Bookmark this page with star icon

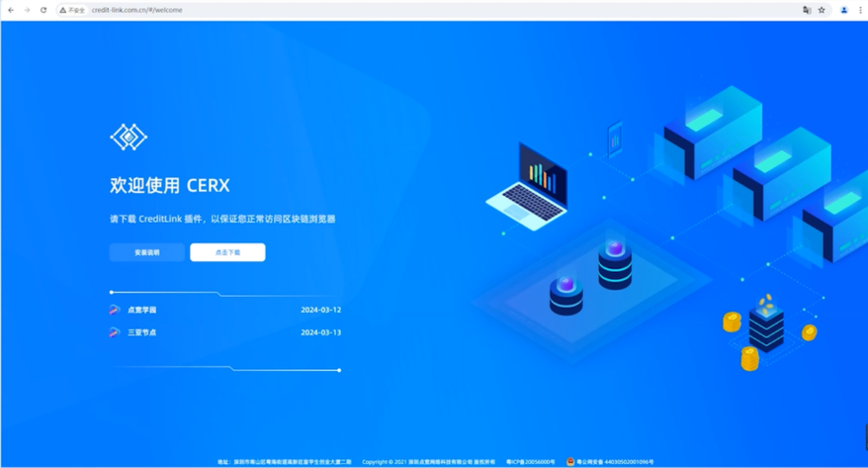pos(822,10)
